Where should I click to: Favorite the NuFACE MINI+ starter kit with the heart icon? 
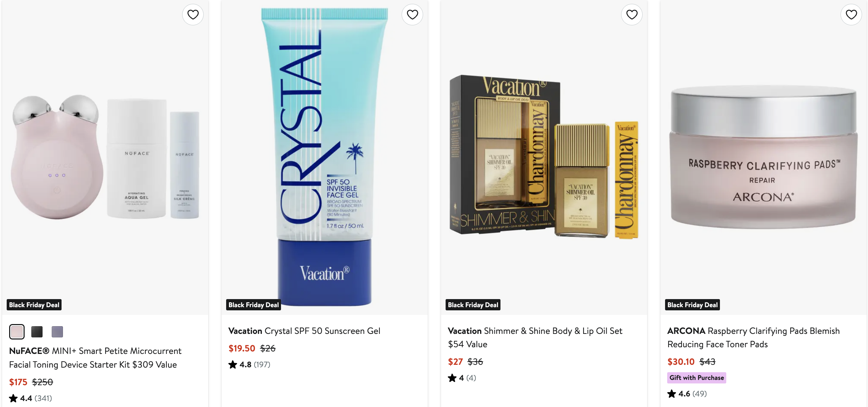[193, 14]
